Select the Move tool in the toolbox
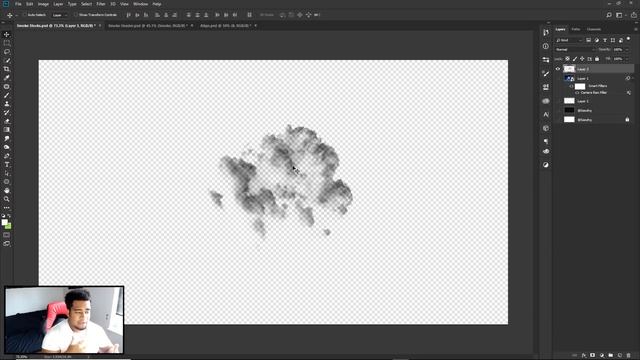 (x=7, y=34)
